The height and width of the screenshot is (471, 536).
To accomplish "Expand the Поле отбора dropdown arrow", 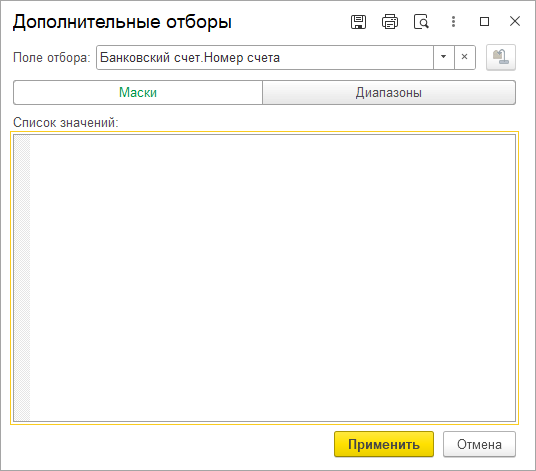I will click(x=444, y=57).
